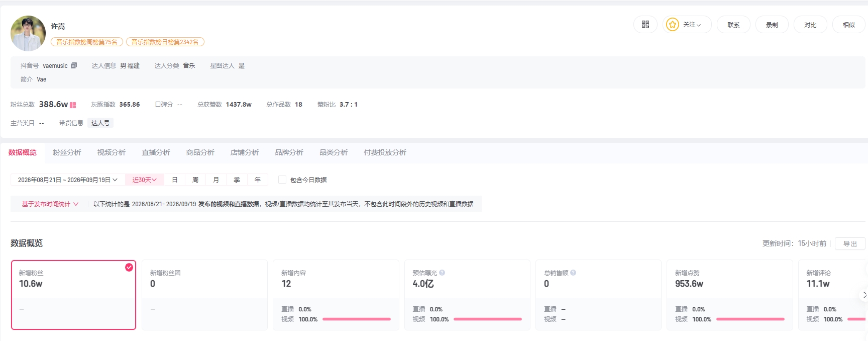
Task: Select the 新增内容 data card
Action: tap(336, 295)
